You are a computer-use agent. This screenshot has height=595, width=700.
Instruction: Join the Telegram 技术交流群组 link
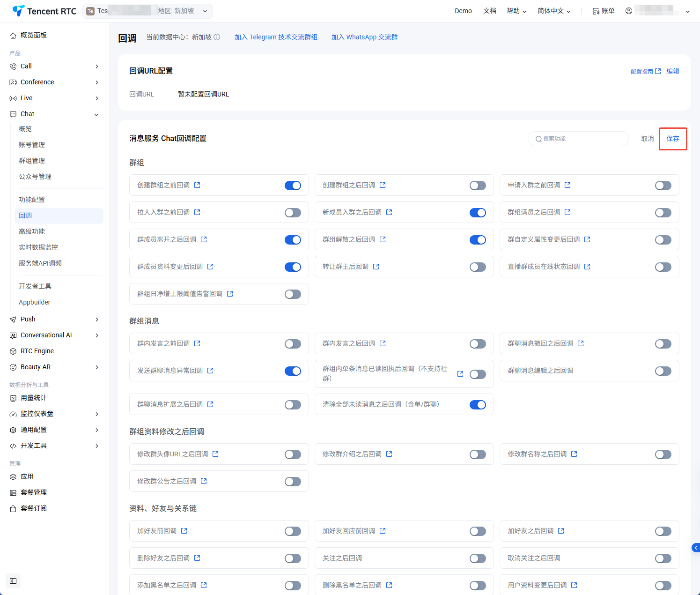[x=276, y=37]
